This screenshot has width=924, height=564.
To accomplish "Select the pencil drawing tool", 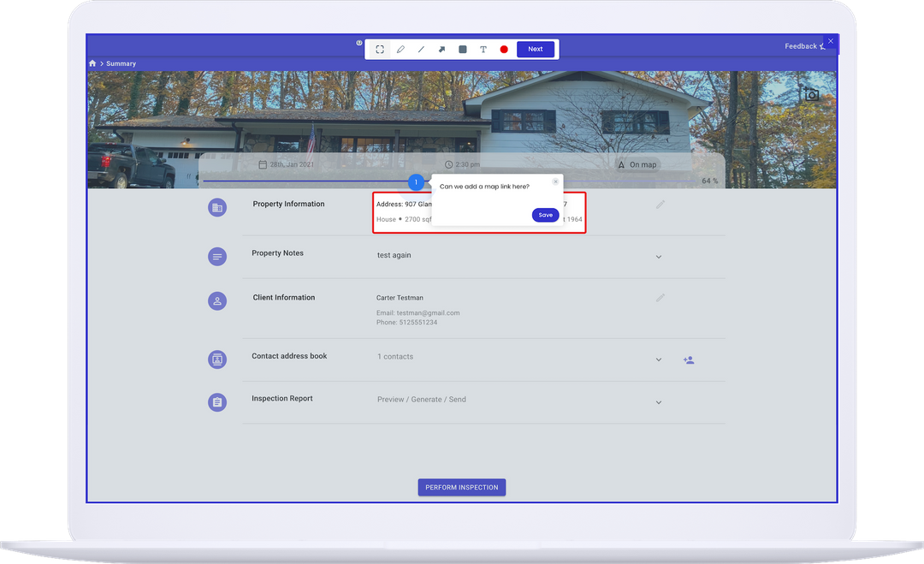I will click(x=400, y=49).
